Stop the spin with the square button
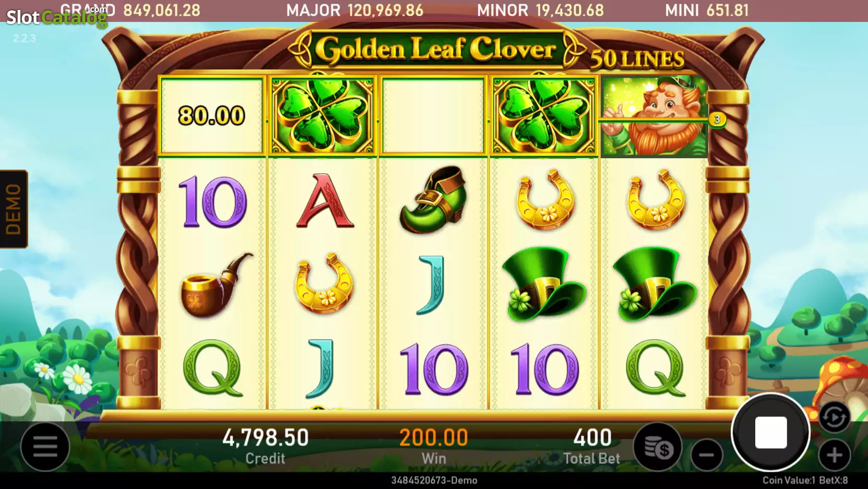 click(770, 432)
